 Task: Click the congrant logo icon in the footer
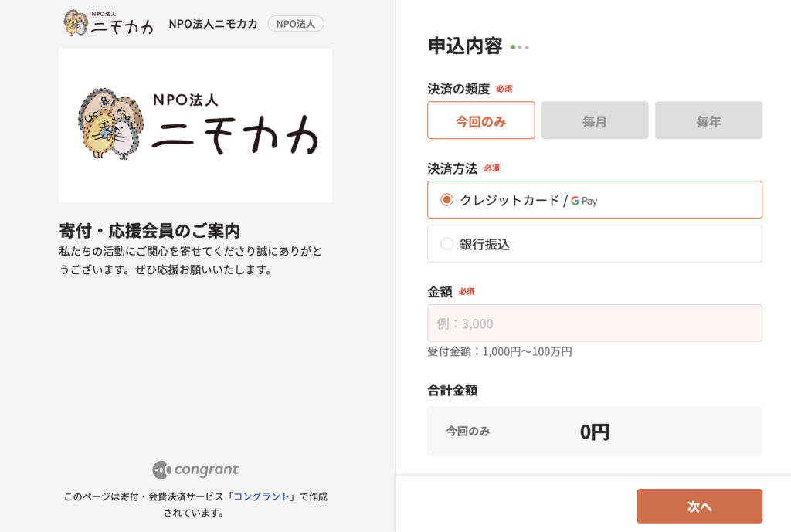pyautogui.click(x=160, y=469)
